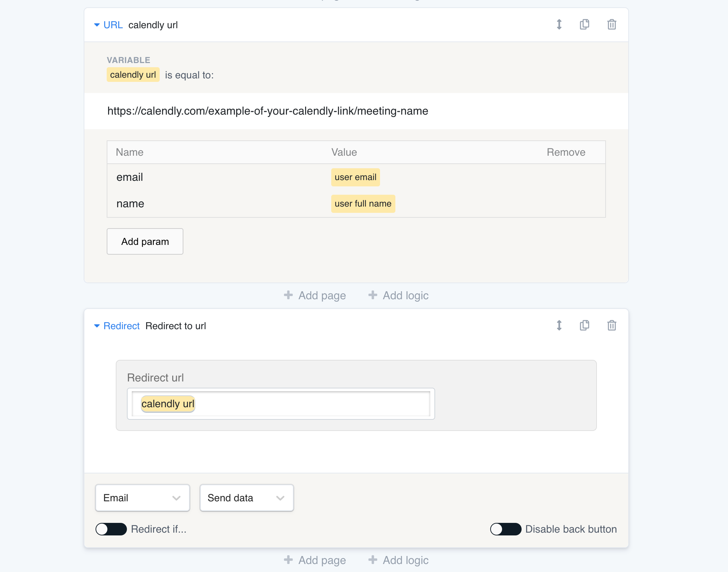The width and height of the screenshot is (728, 572).
Task: Enable the Redirect if... toggle
Action: (x=111, y=529)
